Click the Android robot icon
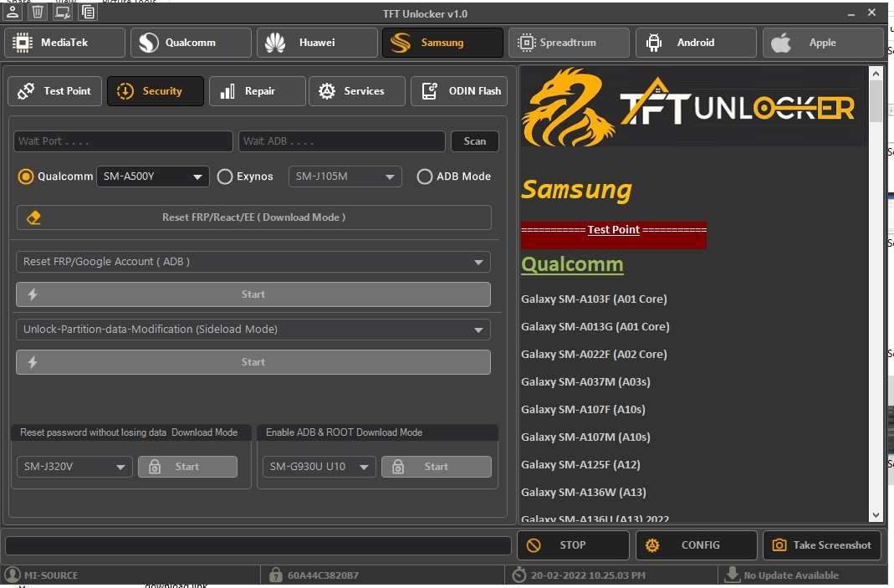894x588 pixels. 654,43
